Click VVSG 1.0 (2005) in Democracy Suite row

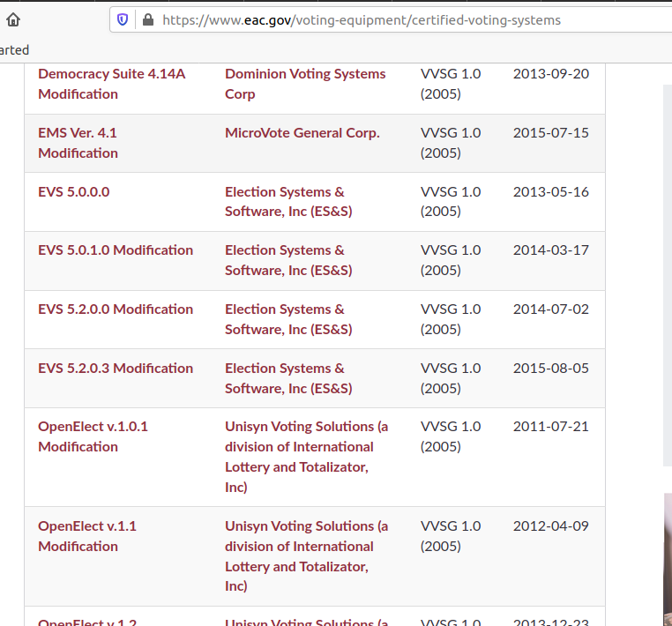(451, 84)
